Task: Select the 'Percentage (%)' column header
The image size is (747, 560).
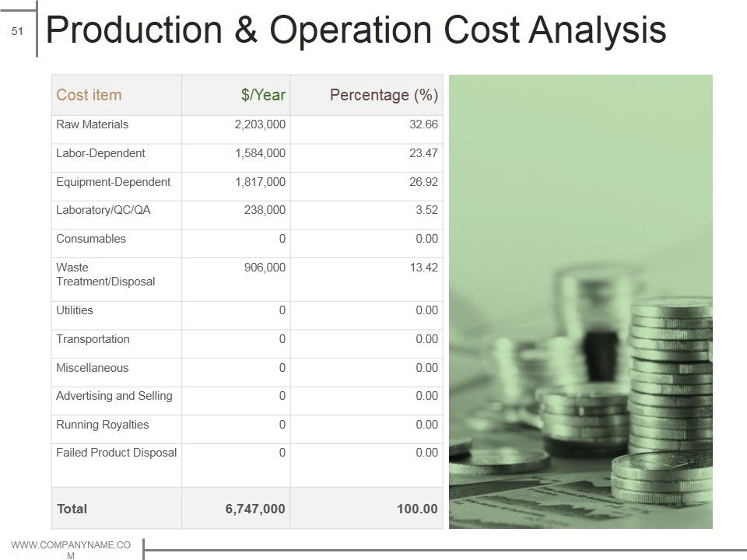Action: [366, 95]
